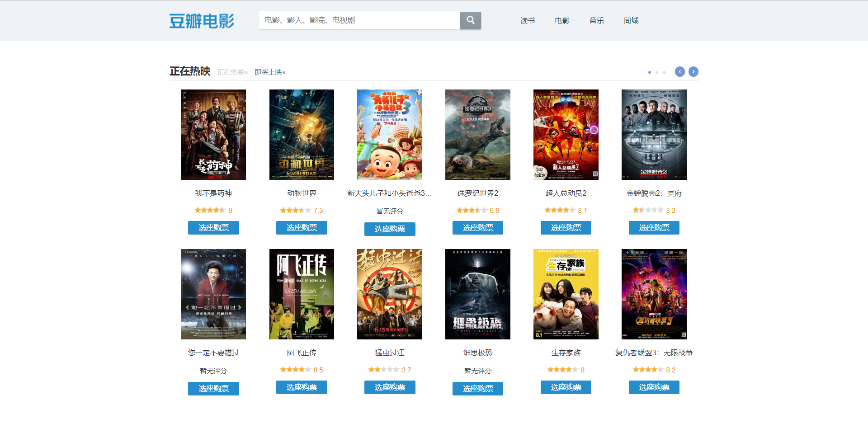This screenshot has height=428, width=868.
Task: Open 同城 in top navigation
Action: point(631,21)
